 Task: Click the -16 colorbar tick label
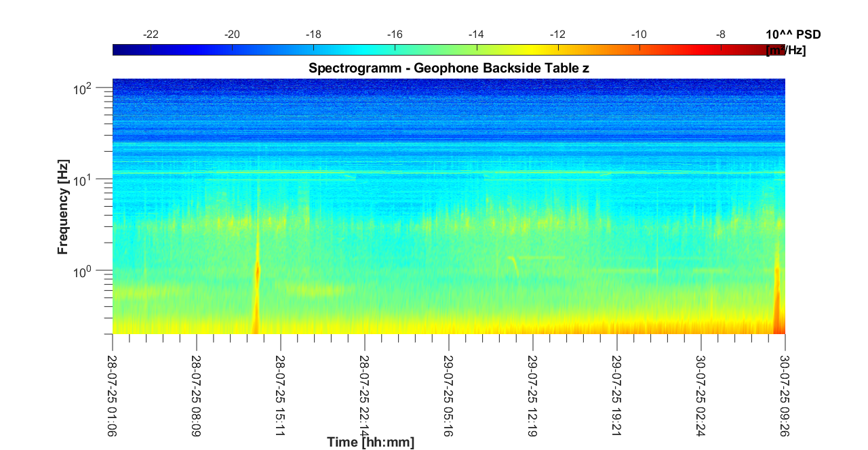point(395,35)
